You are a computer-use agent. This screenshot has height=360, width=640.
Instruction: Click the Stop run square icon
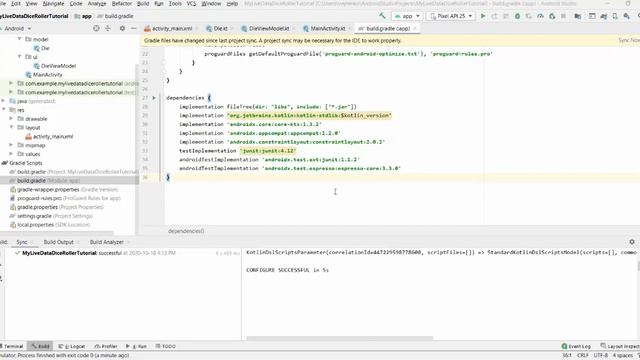(563, 16)
